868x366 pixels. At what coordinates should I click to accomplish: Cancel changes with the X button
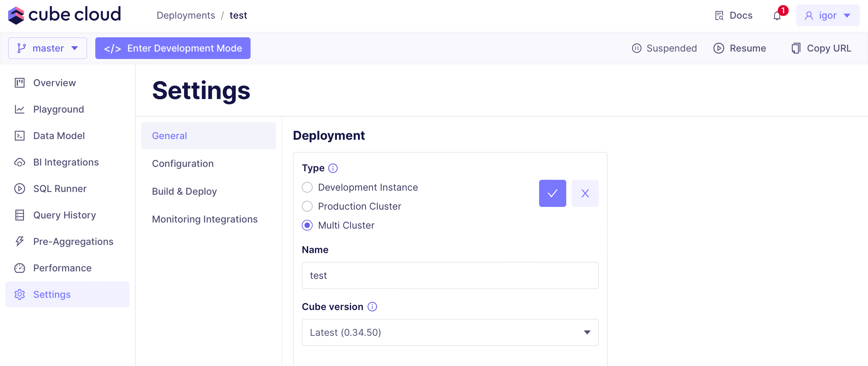(585, 193)
